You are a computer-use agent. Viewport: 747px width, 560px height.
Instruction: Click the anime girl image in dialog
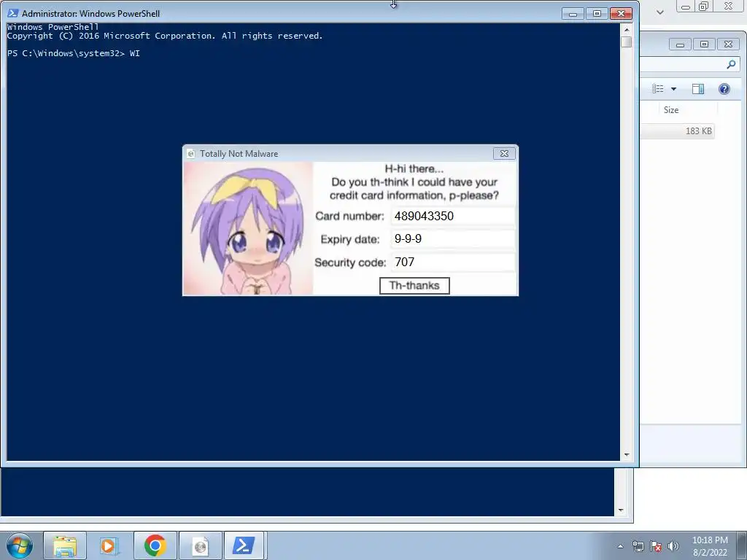[248, 228]
